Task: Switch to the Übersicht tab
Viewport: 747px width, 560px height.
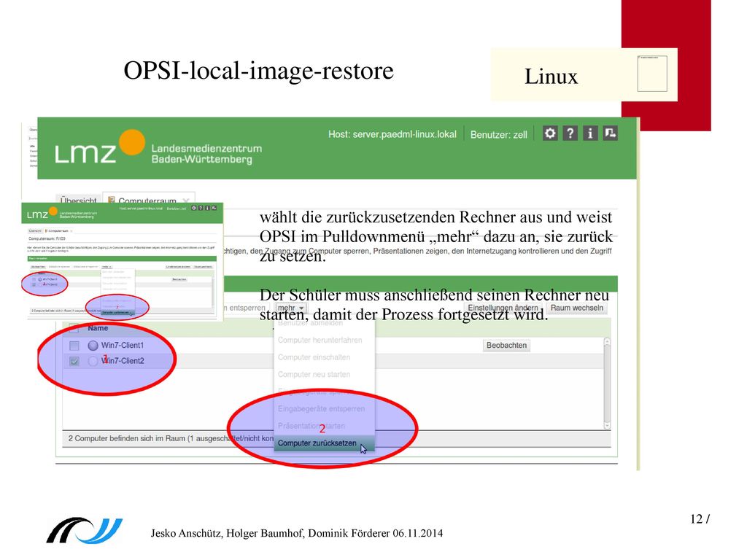Action: [79, 201]
